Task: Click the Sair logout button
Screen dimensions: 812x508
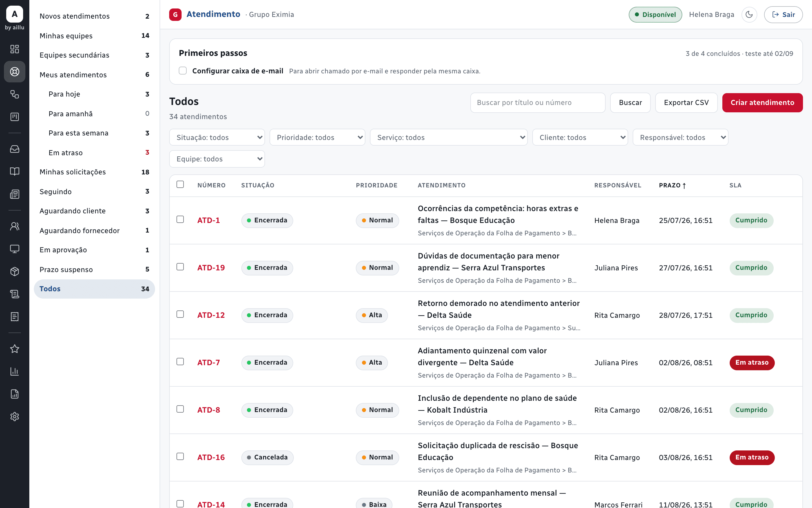Action: (x=783, y=14)
